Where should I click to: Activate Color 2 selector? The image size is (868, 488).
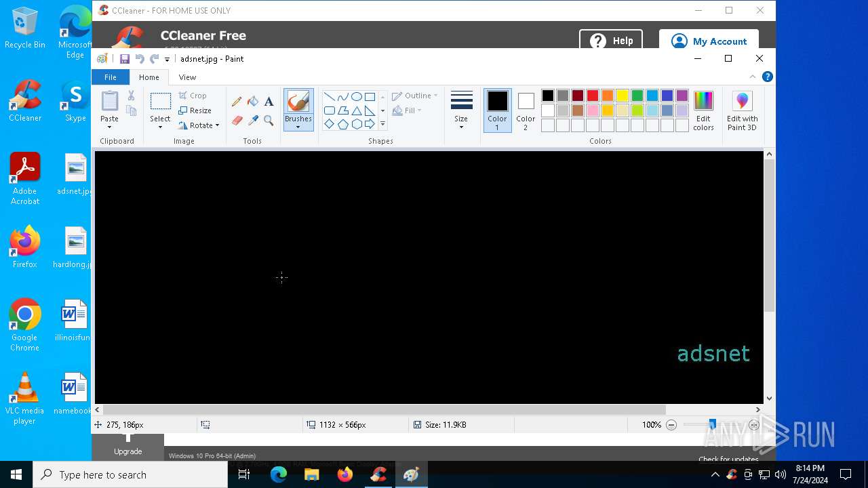[x=526, y=110]
